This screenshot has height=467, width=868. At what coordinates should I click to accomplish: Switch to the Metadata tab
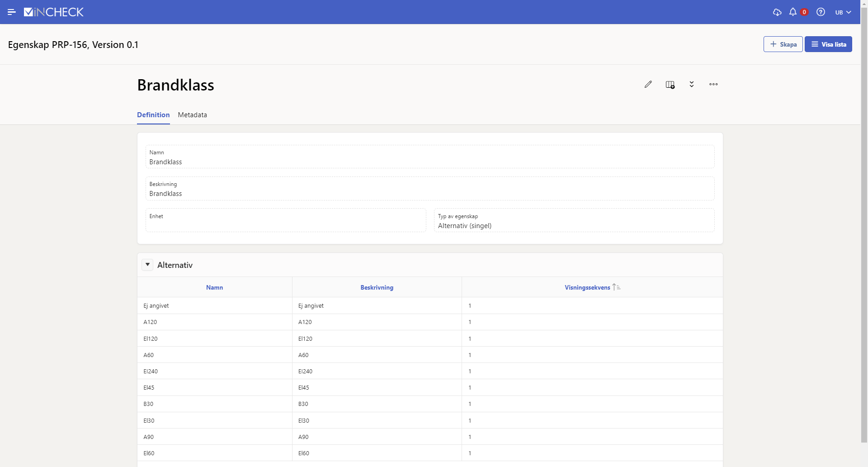coord(192,115)
